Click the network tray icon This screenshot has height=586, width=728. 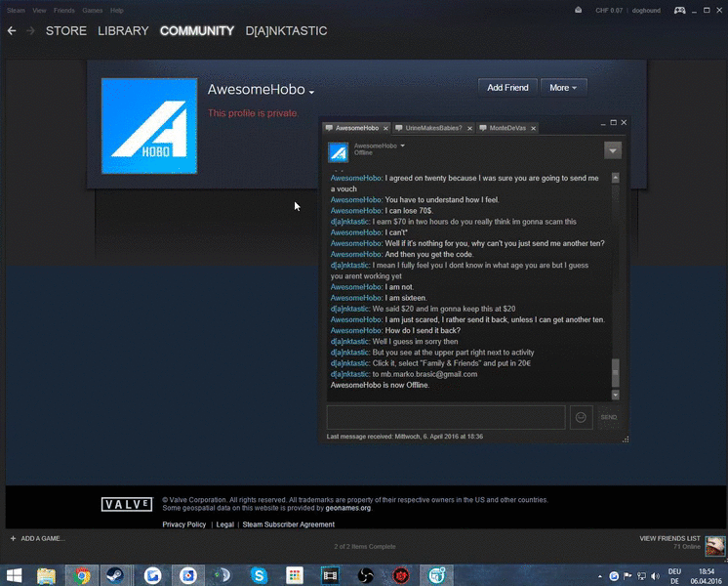coord(642,576)
